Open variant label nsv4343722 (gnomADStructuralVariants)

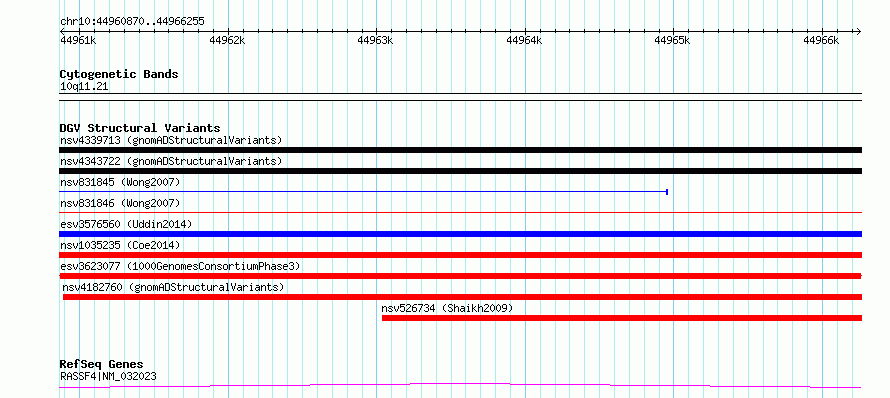point(171,161)
